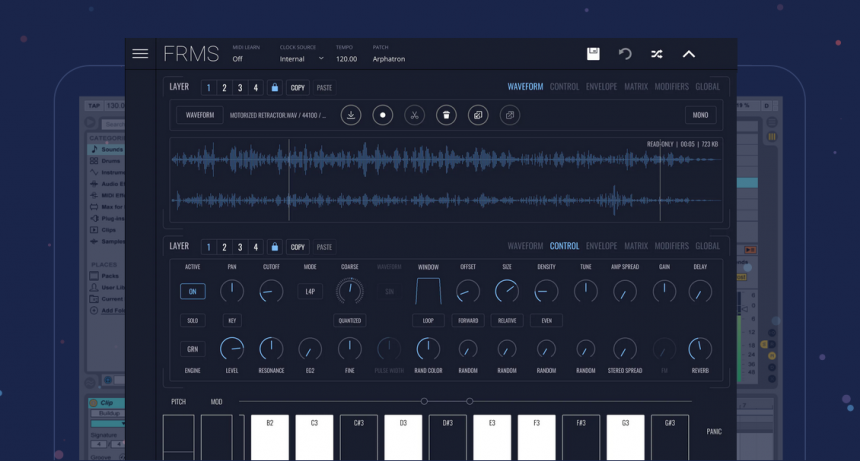Viewport: 860px width, 461px height.
Task: Click the PANIC button
Action: (x=713, y=432)
